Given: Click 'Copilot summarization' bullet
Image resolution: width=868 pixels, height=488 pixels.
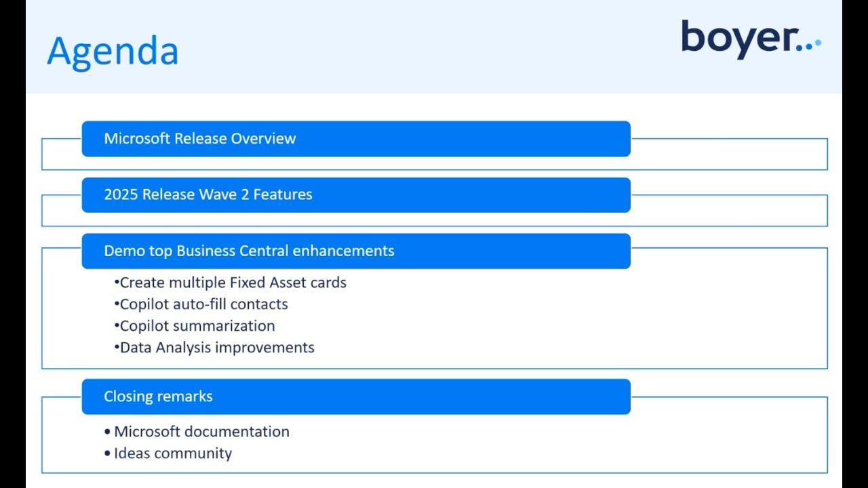Looking at the screenshot, I should pyautogui.click(x=194, y=326).
